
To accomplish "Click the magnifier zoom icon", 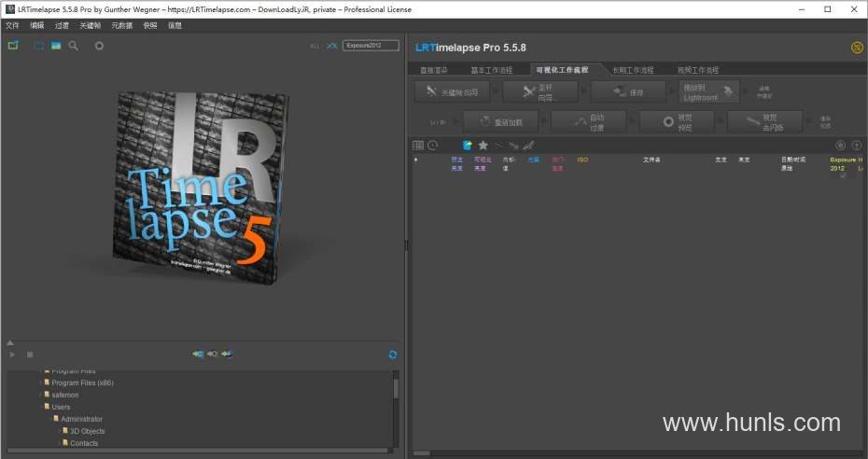I will 73,46.
